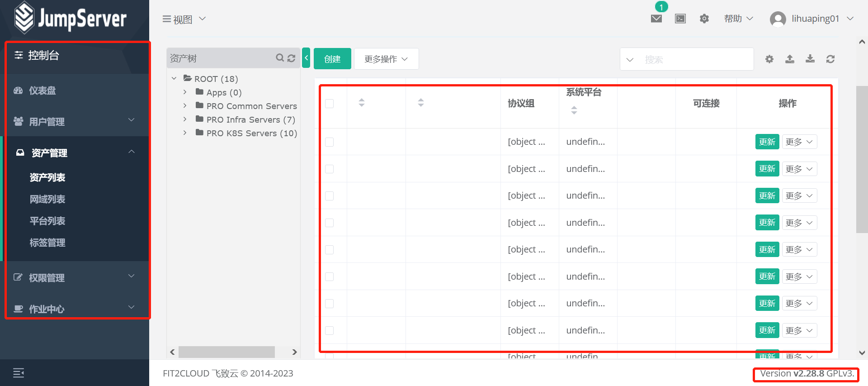The image size is (868, 386).
Task: Expand the 作业中心 menu
Action: click(75, 309)
